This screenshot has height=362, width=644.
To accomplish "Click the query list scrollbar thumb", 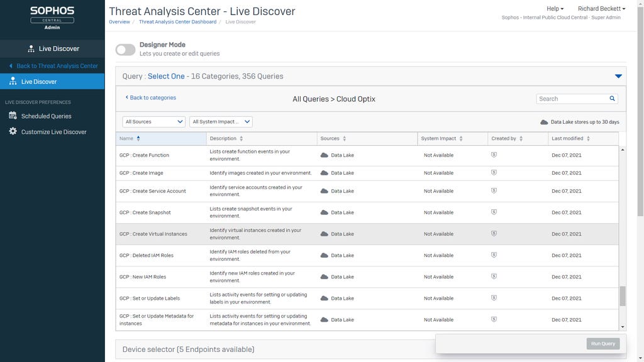I will 623,296.
